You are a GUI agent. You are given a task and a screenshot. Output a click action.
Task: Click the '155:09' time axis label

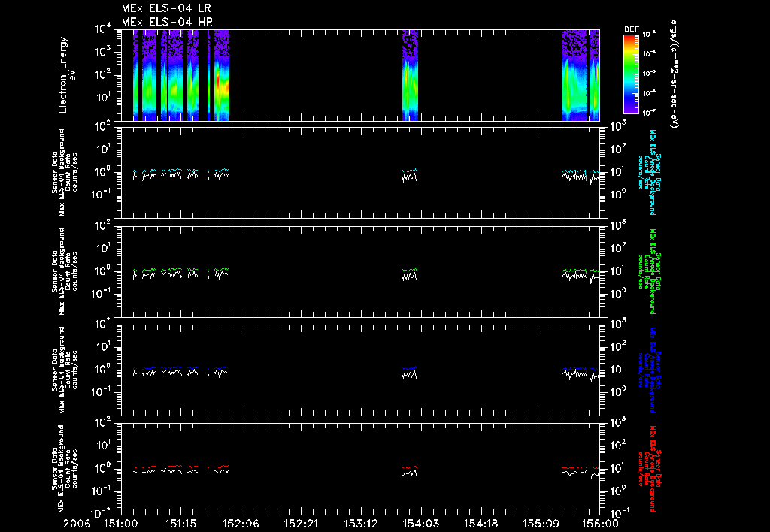coord(541,524)
